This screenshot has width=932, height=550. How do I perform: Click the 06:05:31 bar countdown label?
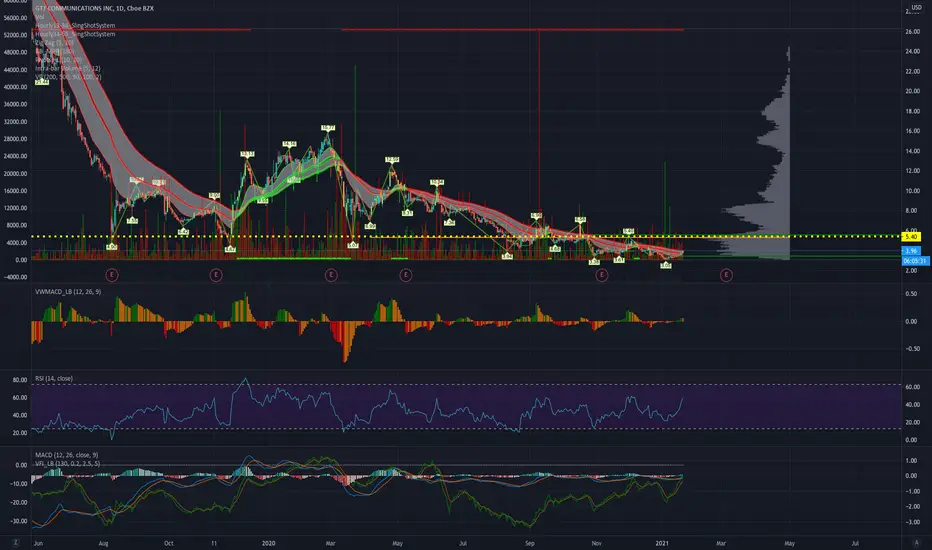coord(915,260)
